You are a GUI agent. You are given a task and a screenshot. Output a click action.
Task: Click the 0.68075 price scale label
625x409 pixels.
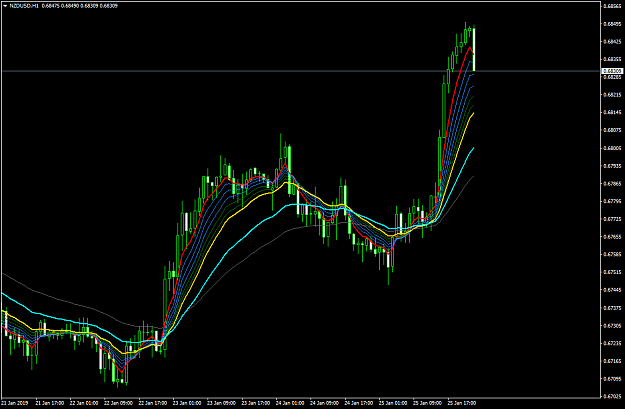pyautogui.click(x=613, y=130)
